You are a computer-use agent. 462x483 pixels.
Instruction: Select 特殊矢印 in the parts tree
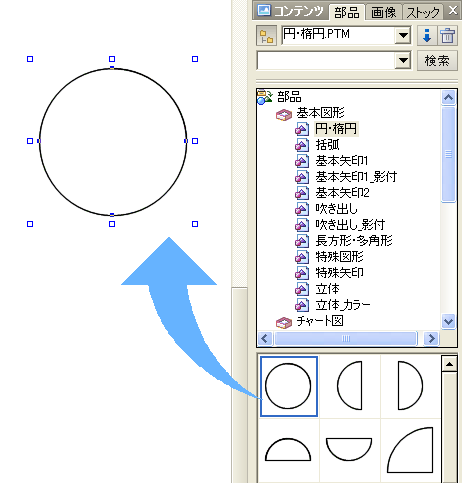pos(339,273)
